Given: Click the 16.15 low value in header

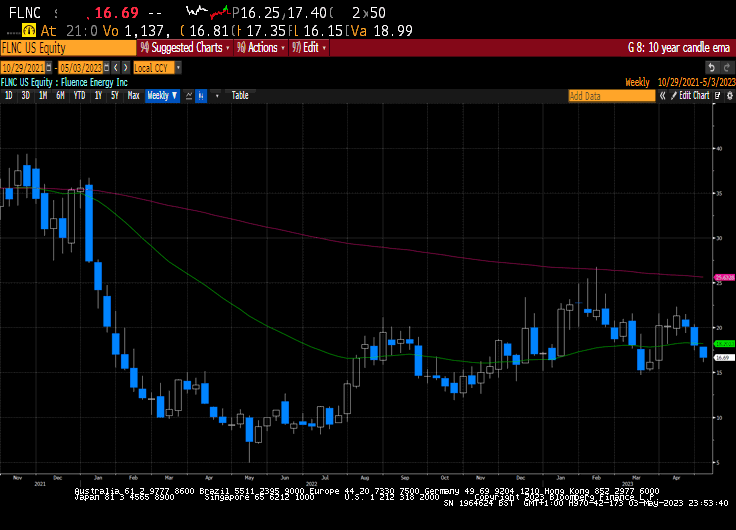Looking at the screenshot, I should tap(322, 31).
